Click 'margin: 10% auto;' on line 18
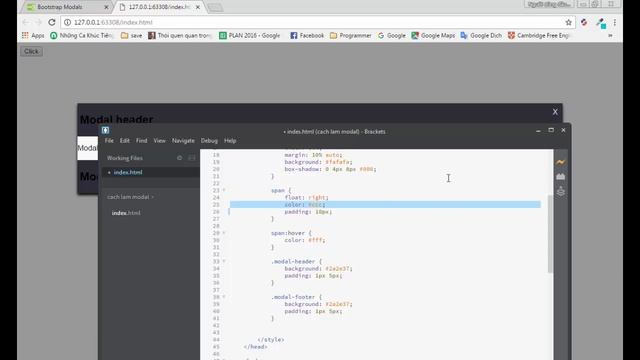Image resolution: width=640 pixels, height=360 pixels. coord(313,155)
